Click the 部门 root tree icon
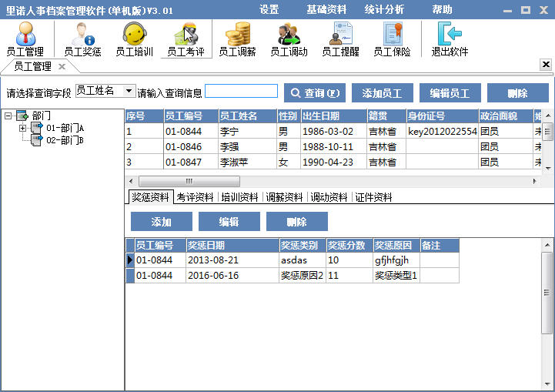This screenshot has width=555, height=392. [22, 116]
